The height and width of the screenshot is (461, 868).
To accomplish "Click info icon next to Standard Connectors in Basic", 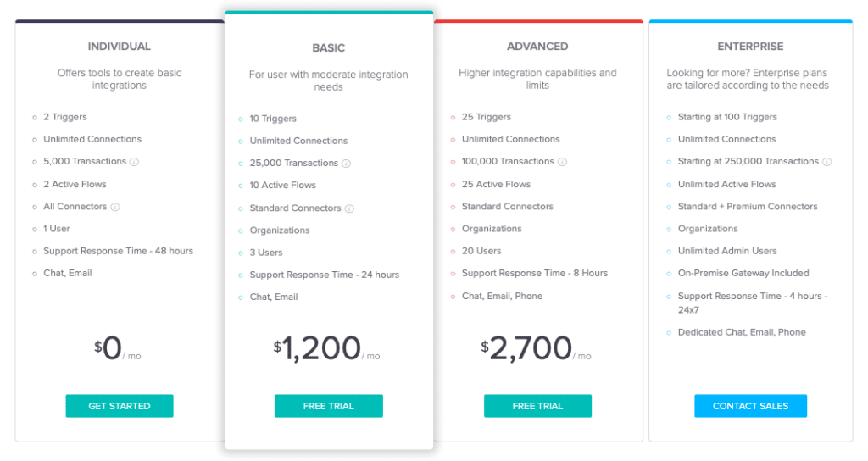I will [x=350, y=208].
